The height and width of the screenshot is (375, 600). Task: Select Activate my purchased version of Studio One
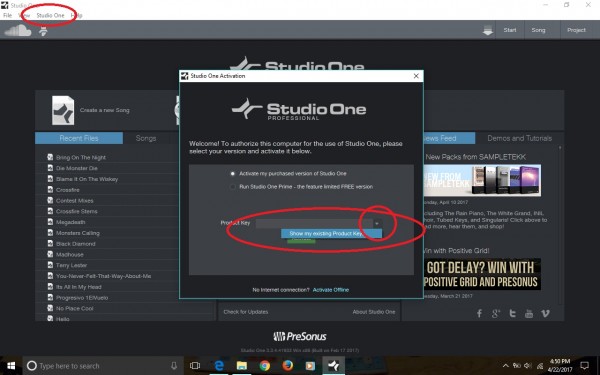(x=232, y=174)
